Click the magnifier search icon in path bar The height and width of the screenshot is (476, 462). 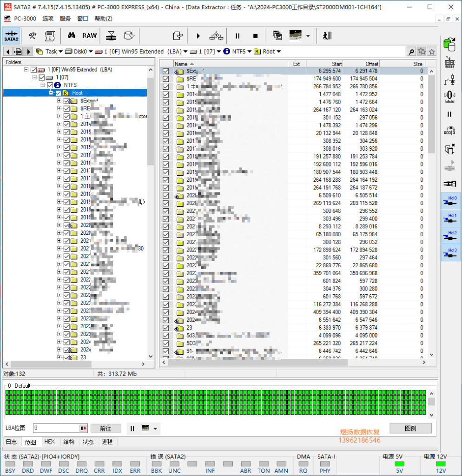tap(411, 52)
